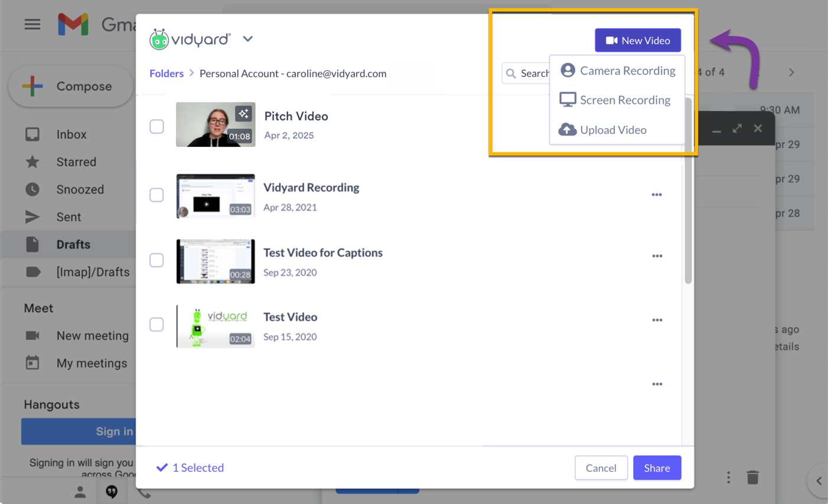828x504 pixels.
Task: Open the Pitch Video thumbnail
Action: click(x=216, y=125)
